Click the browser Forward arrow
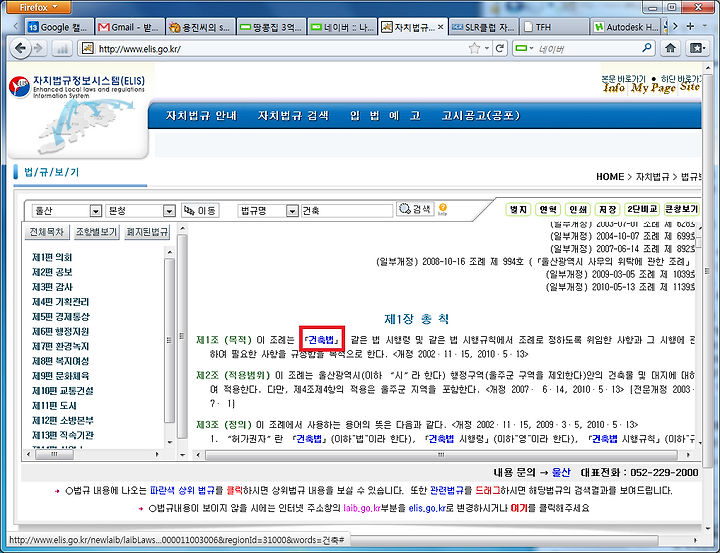The height and width of the screenshot is (553, 720). (38, 48)
